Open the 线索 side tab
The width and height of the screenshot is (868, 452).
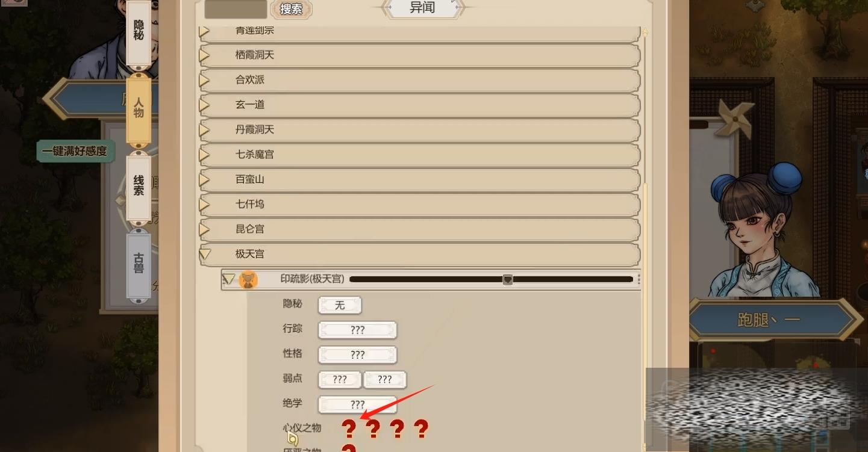coord(139,186)
